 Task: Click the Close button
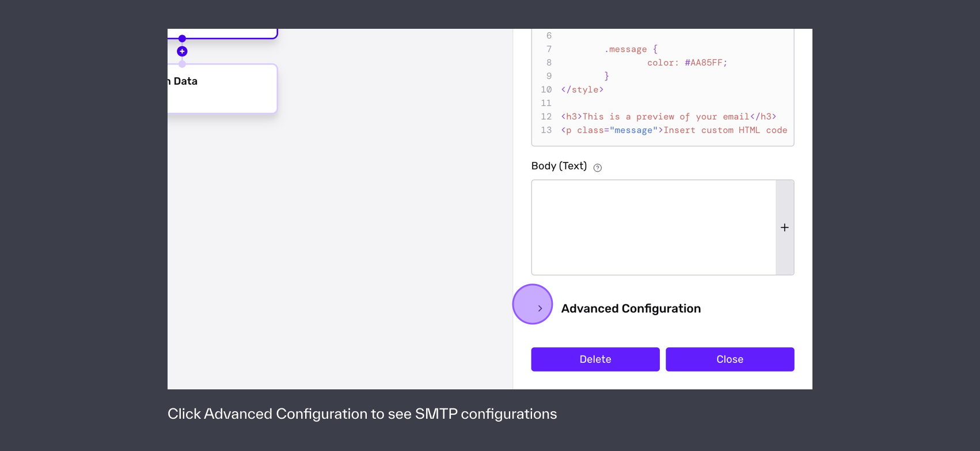[730, 359]
